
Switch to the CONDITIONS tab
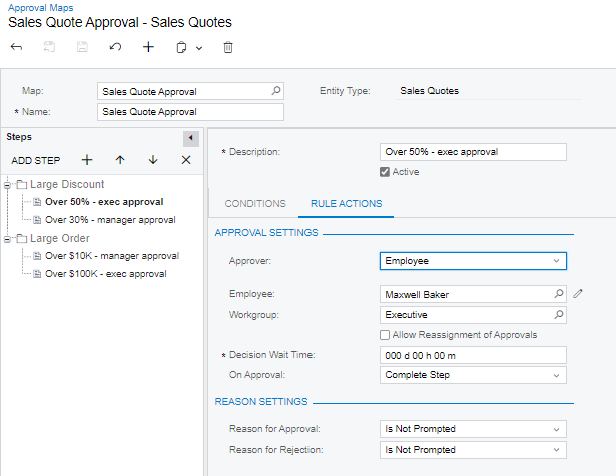pos(255,203)
